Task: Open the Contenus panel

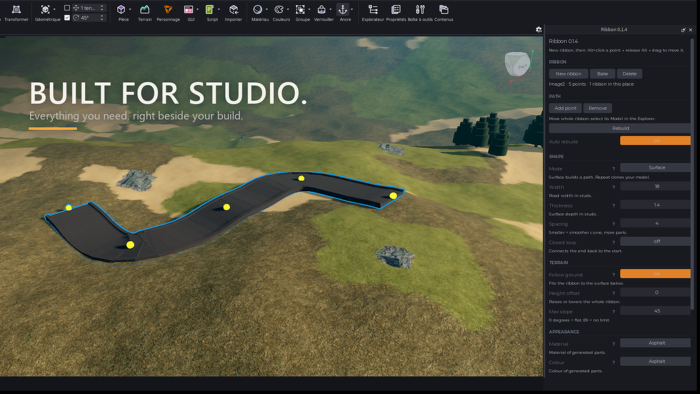Action: point(443,12)
